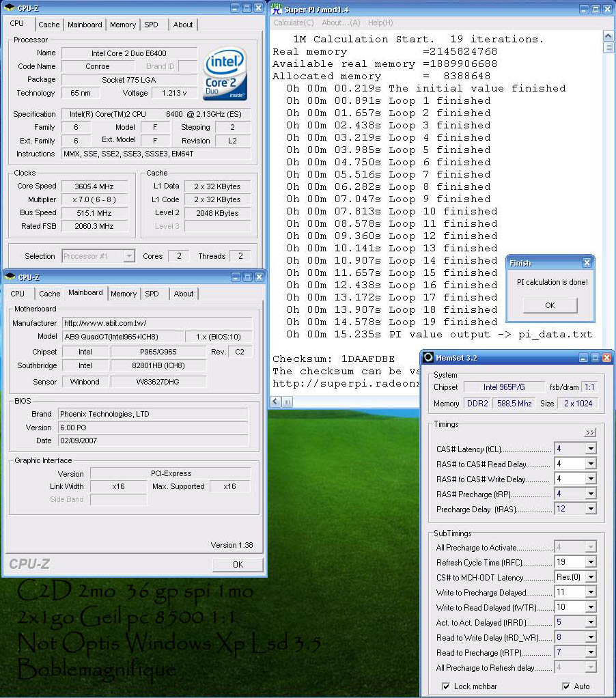This screenshot has width=616, height=698.
Task: Click the Memory frequency 588,5 Mhz value
Action: 514,404
